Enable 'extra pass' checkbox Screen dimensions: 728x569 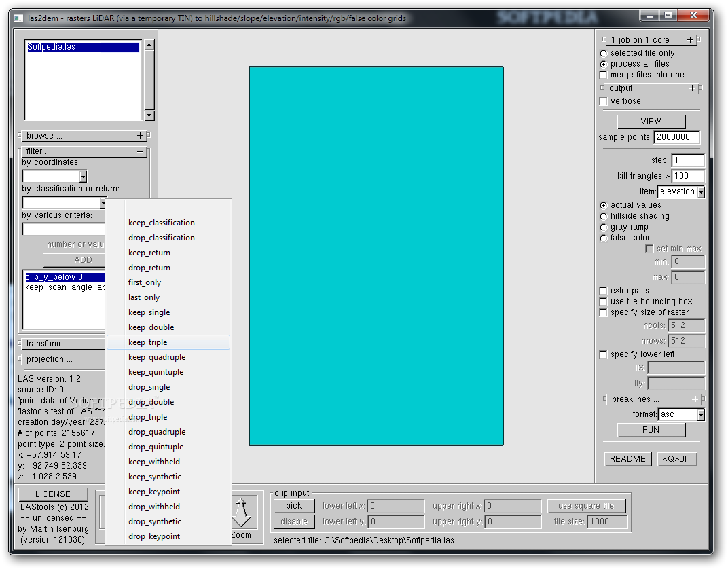coord(604,291)
